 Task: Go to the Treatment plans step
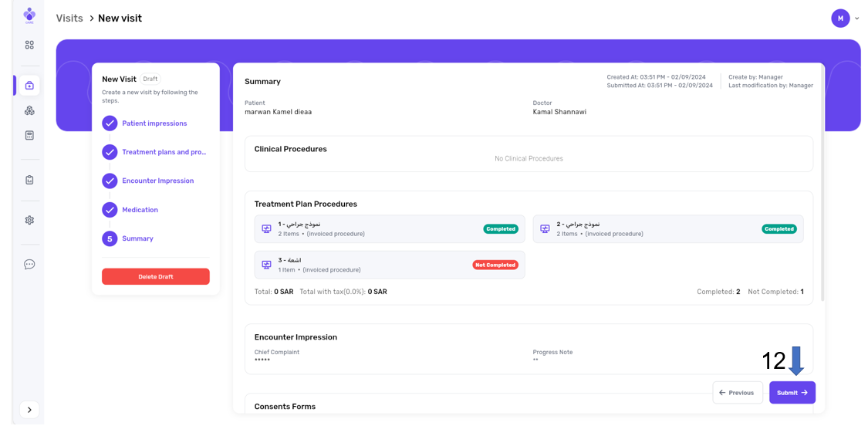pyautogui.click(x=164, y=152)
